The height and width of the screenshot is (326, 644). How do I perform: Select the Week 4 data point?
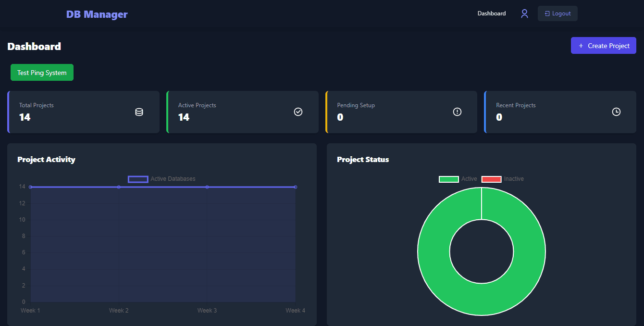(295, 187)
